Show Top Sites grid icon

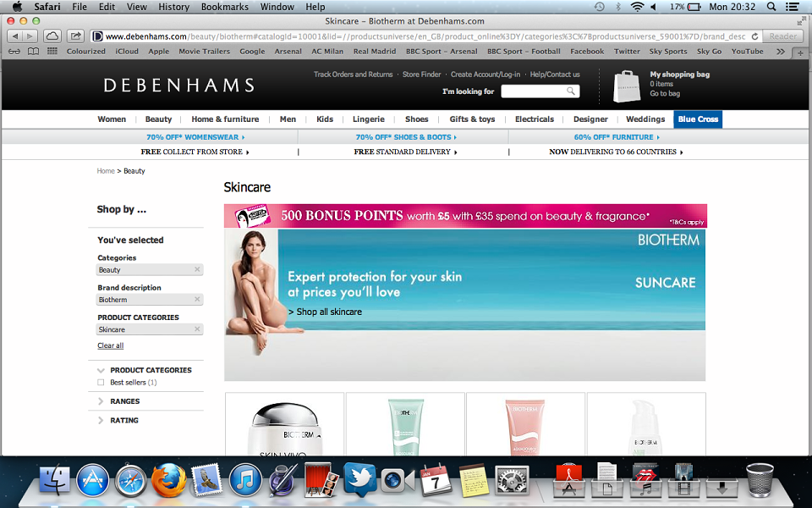coord(52,52)
